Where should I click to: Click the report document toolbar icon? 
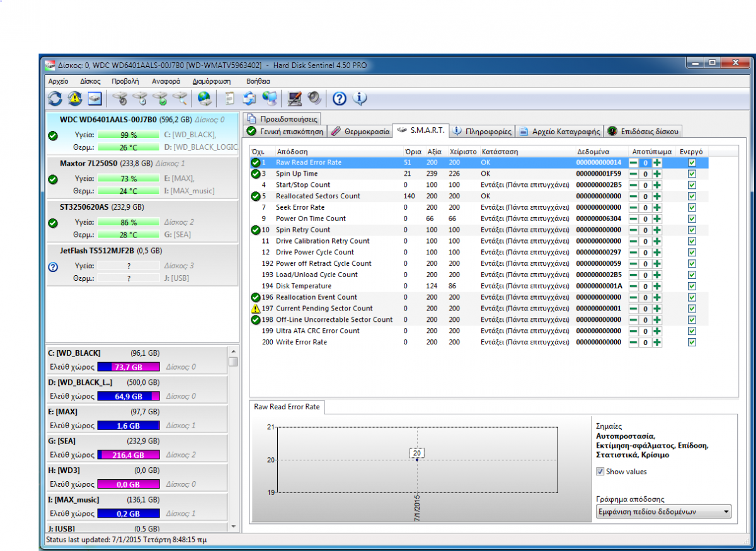230,98
